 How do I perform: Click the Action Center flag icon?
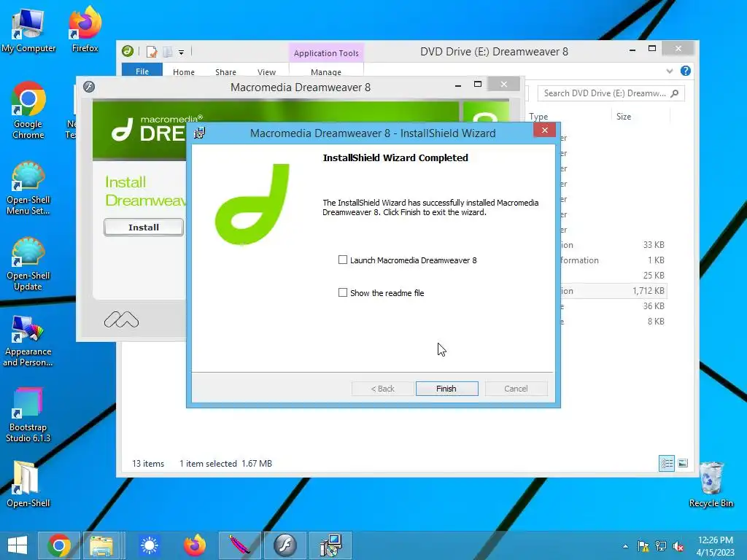(643, 546)
